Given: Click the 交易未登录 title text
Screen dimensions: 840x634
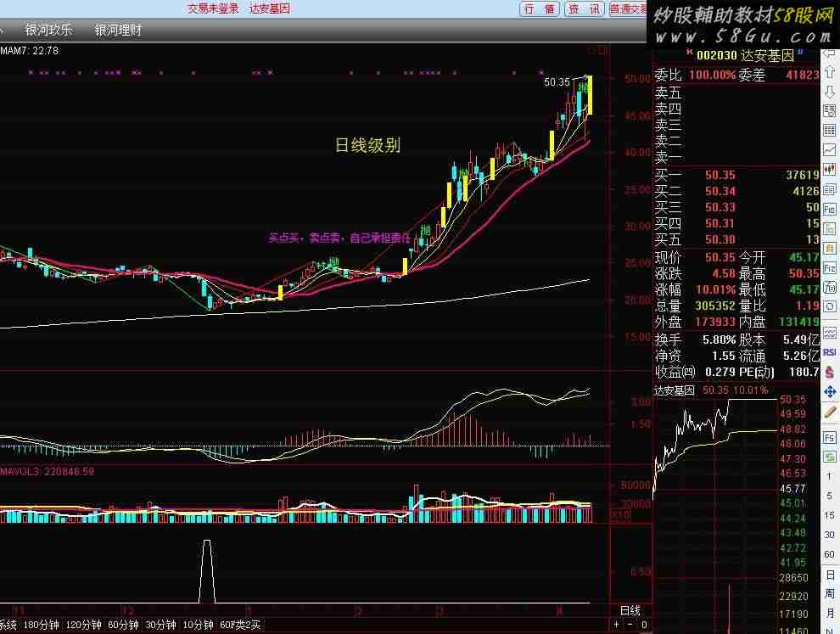Looking at the screenshot, I should pos(213,8).
